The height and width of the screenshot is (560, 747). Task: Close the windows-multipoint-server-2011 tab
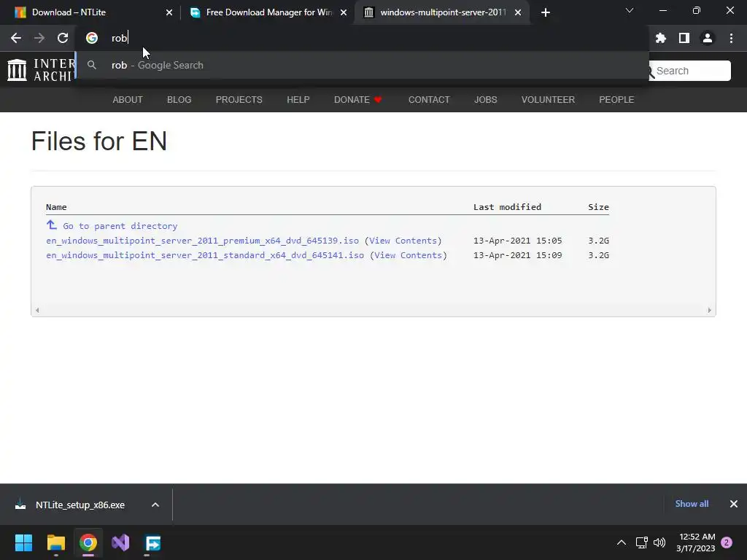pos(518,12)
